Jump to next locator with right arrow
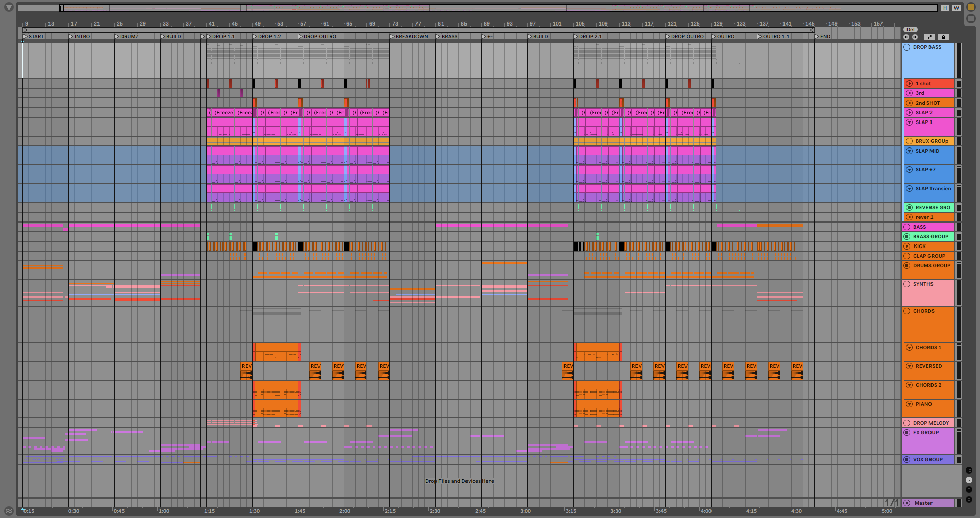 915,37
